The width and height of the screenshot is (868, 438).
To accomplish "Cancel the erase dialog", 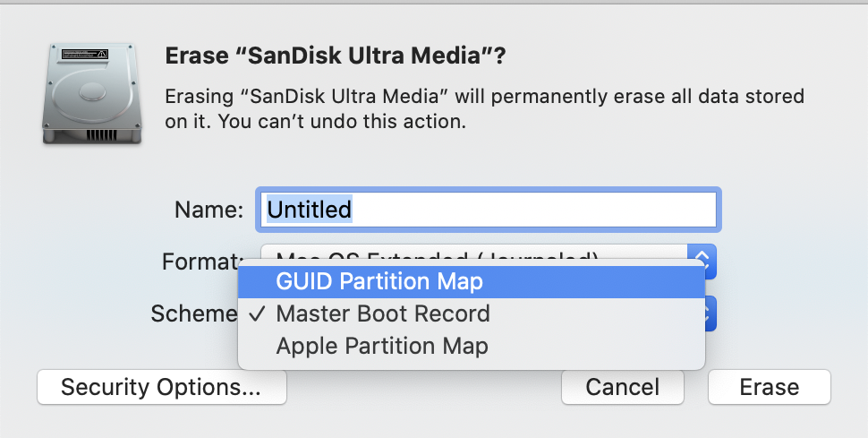I will click(622, 387).
